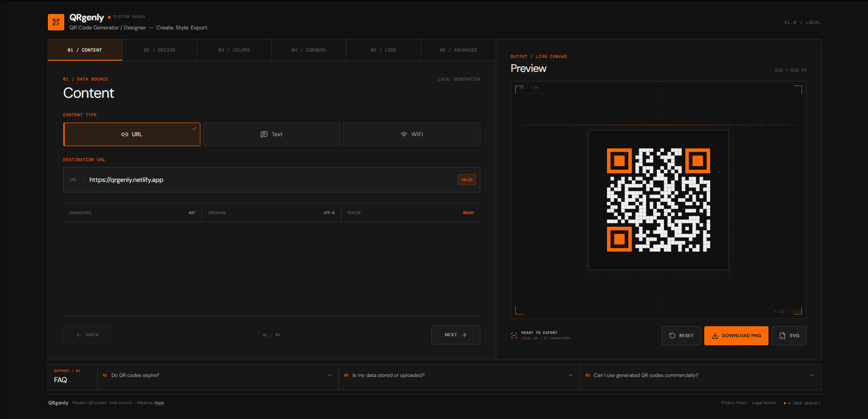This screenshot has width=868, height=419.
Task: Click the Reset button
Action: pos(681,336)
